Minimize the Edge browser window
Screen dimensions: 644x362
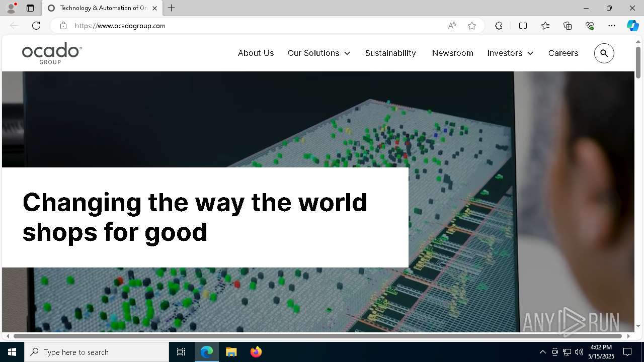tap(586, 8)
